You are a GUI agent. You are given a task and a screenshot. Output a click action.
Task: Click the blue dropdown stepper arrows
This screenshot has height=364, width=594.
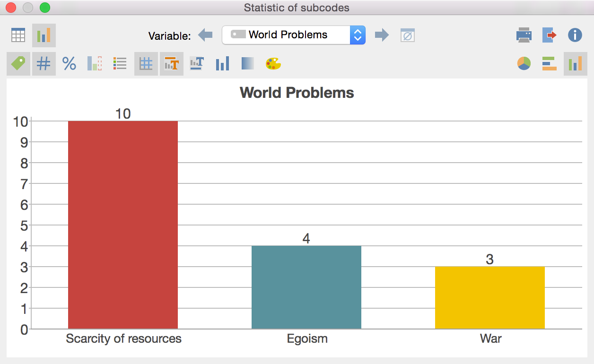[x=358, y=35]
